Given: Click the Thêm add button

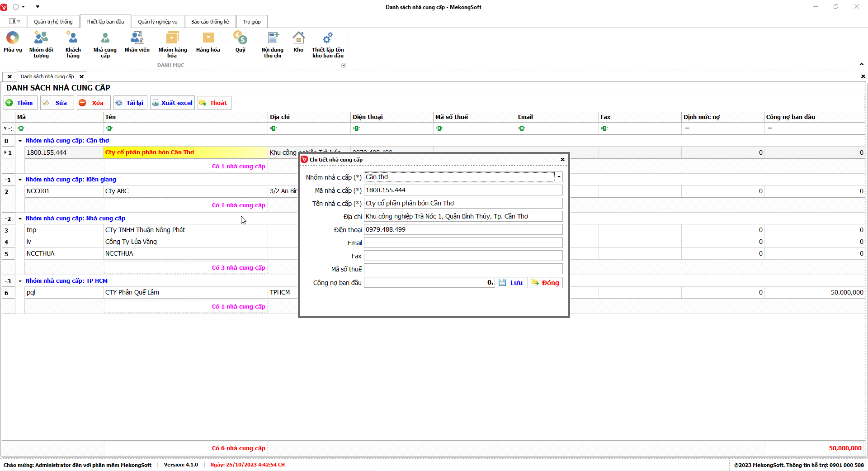Looking at the screenshot, I should pos(20,103).
